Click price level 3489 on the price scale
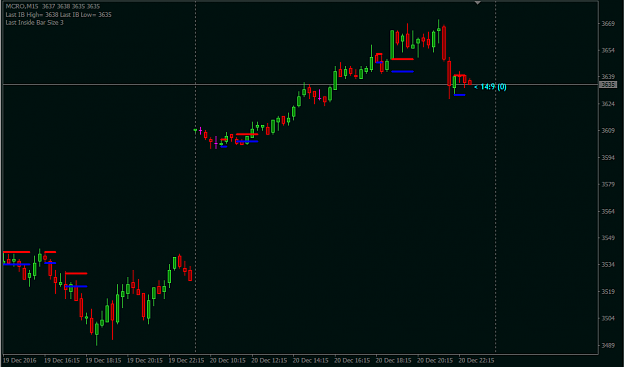This screenshot has height=367, width=625. coord(608,345)
